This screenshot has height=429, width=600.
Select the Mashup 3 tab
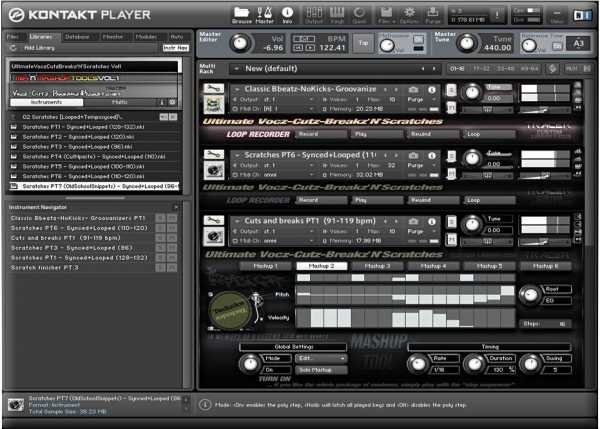click(x=378, y=266)
